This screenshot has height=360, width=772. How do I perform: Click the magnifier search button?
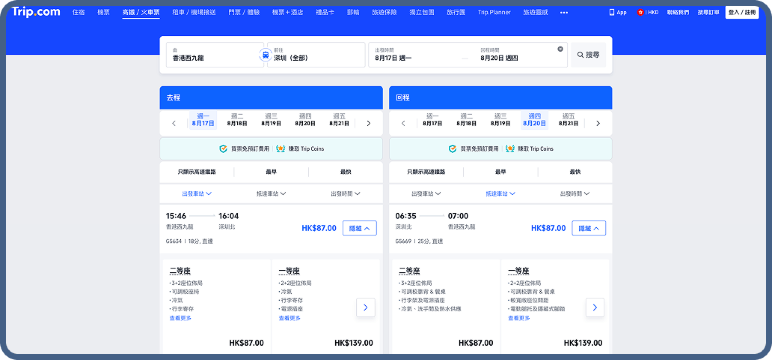[x=588, y=55]
